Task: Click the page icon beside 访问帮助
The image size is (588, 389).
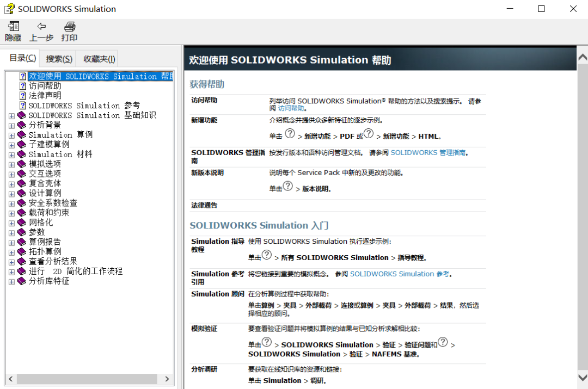Action: (x=23, y=86)
